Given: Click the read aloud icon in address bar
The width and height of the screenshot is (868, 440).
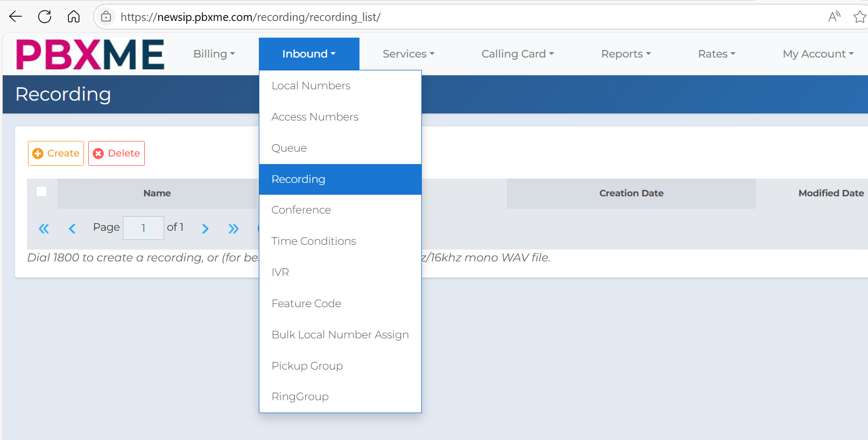Looking at the screenshot, I should tap(834, 17).
